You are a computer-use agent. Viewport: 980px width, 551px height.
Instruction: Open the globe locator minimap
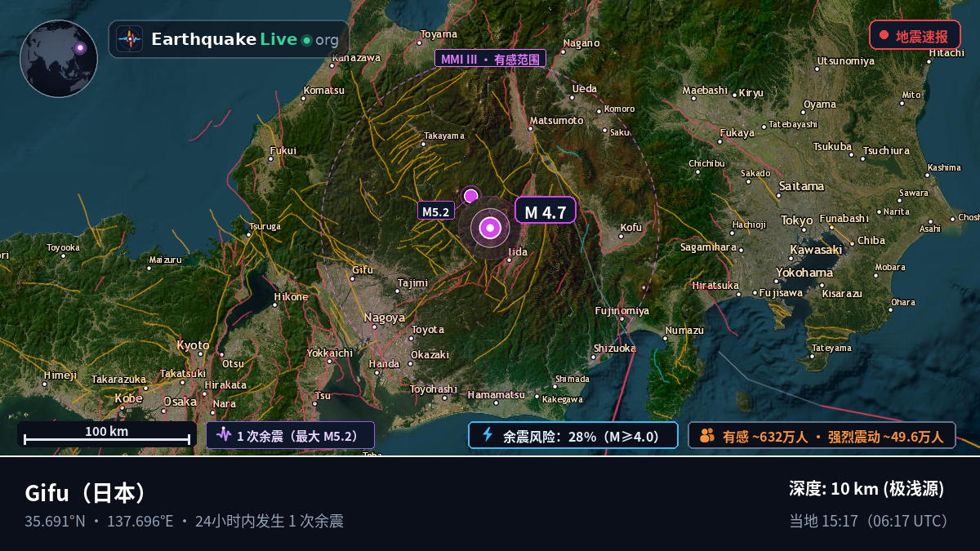point(59,59)
